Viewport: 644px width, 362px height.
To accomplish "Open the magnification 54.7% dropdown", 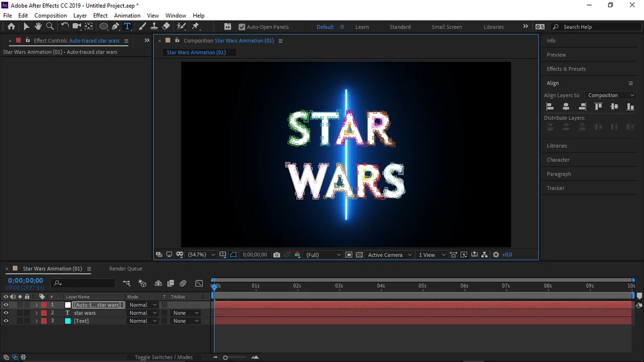I will 202,255.
